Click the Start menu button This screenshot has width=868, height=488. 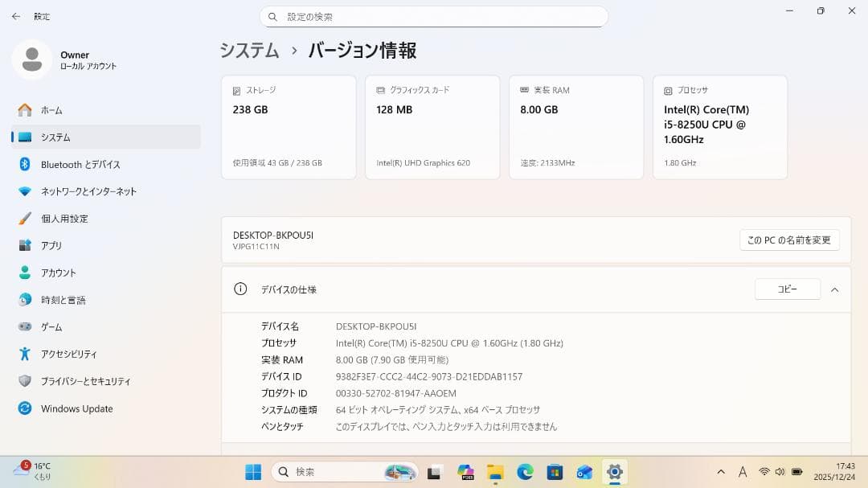point(254,473)
